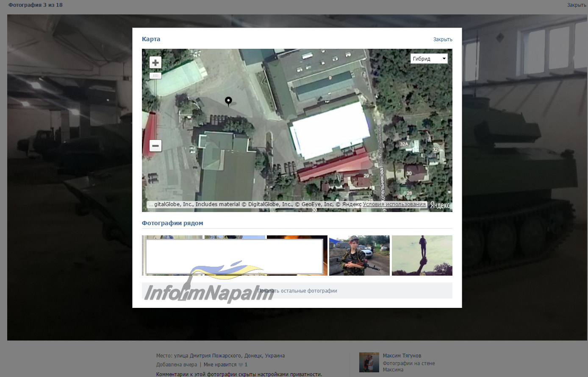Open the Гибрид map type dropdown
The image size is (588, 377).
(x=429, y=59)
